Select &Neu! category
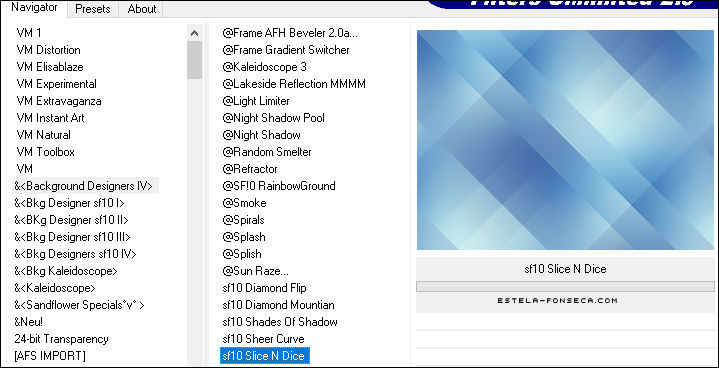 (28, 322)
